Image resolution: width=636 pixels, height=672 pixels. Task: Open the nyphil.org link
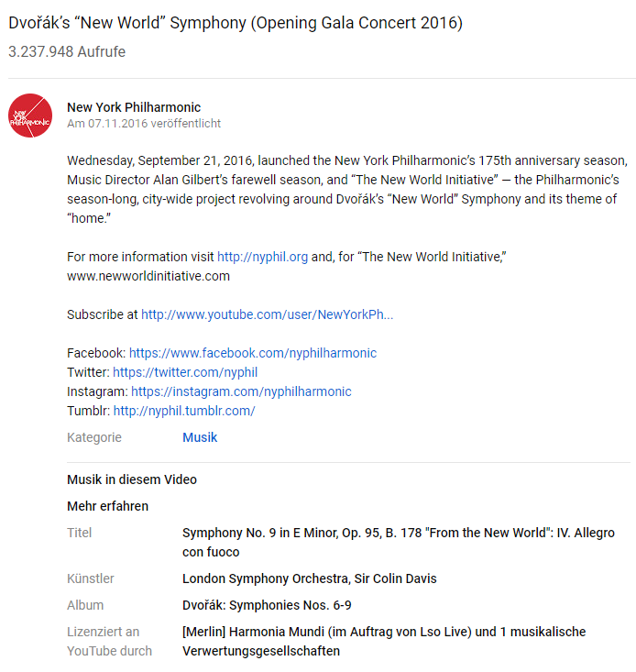tap(262, 257)
